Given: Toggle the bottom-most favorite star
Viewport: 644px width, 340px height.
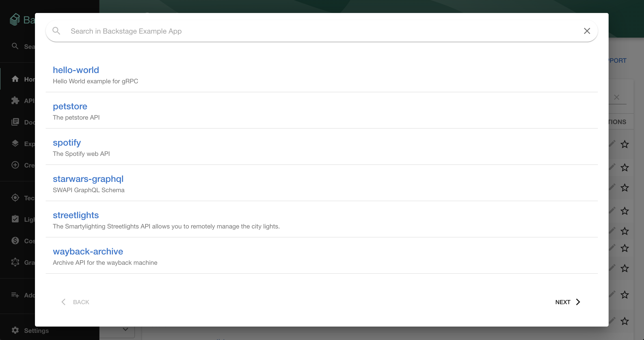Looking at the screenshot, I should pos(624,321).
